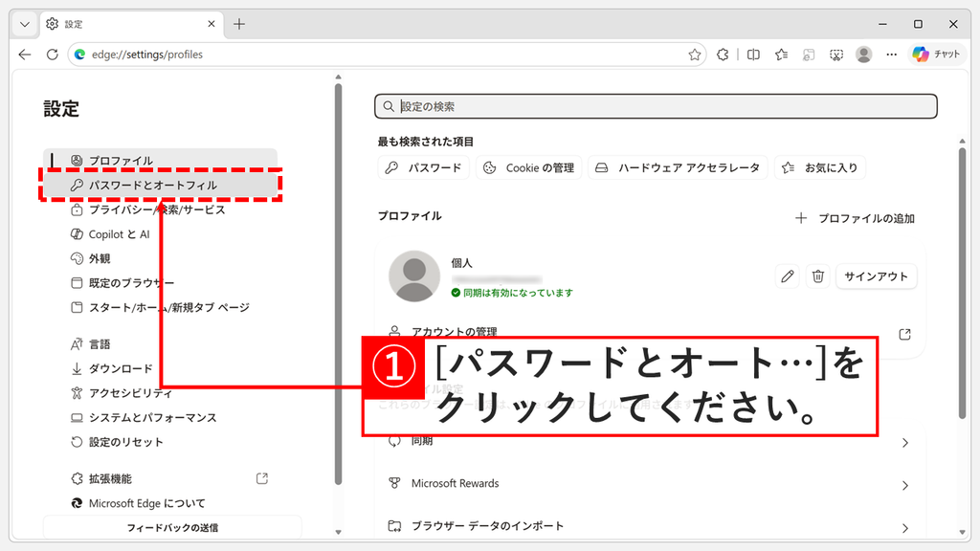The height and width of the screenshot is (551, 980).
Task: Open 設定のリセット section
Action: coord(160,442)
